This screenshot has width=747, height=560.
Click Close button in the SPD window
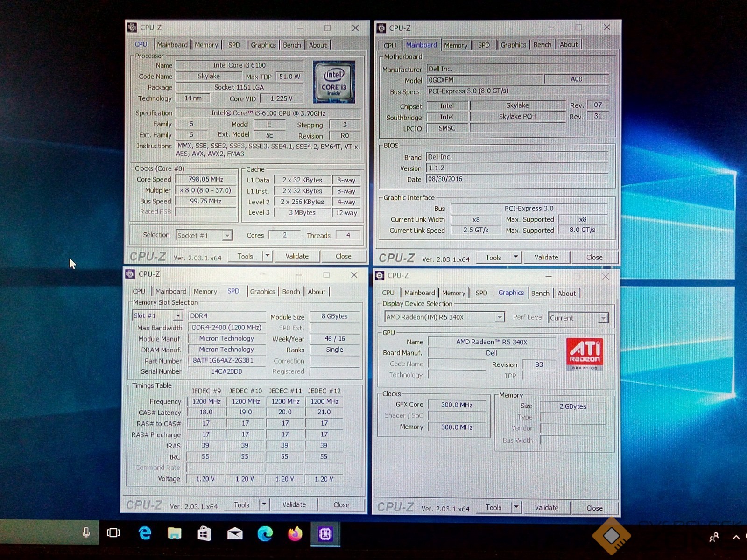coord(341,504)
